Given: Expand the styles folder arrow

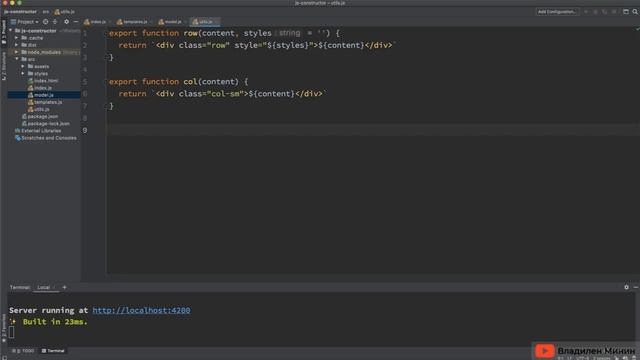Looking at the screenshot, I should [x=23, y=73].
